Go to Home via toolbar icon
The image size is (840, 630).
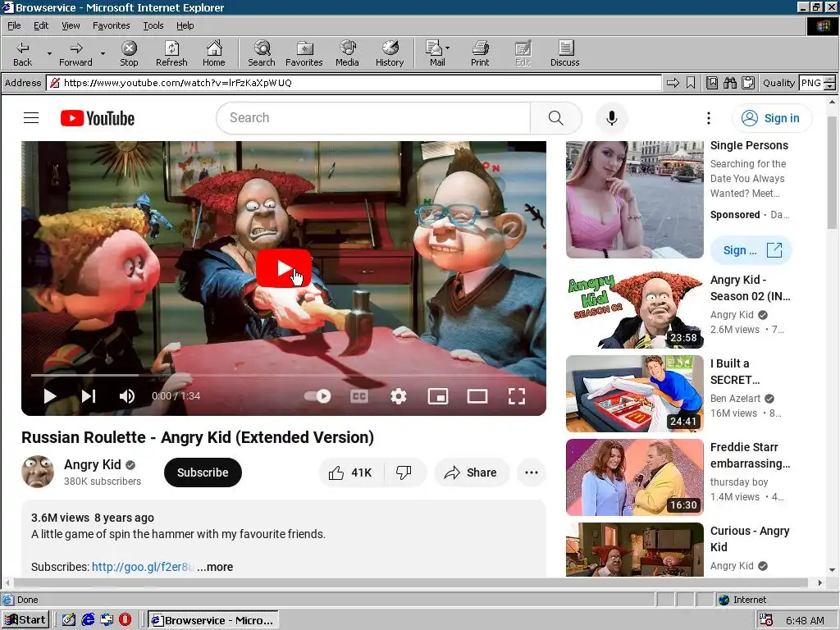tap(214, 53)
